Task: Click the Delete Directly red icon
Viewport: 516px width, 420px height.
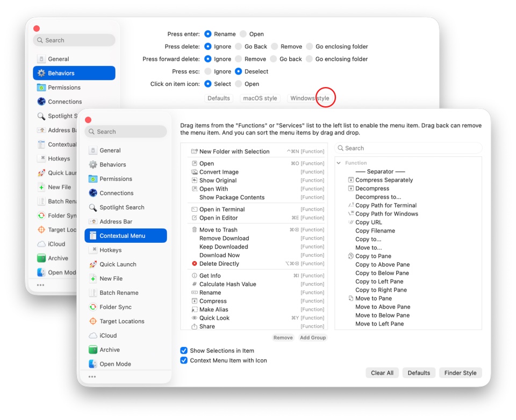Action: [195, 264]
